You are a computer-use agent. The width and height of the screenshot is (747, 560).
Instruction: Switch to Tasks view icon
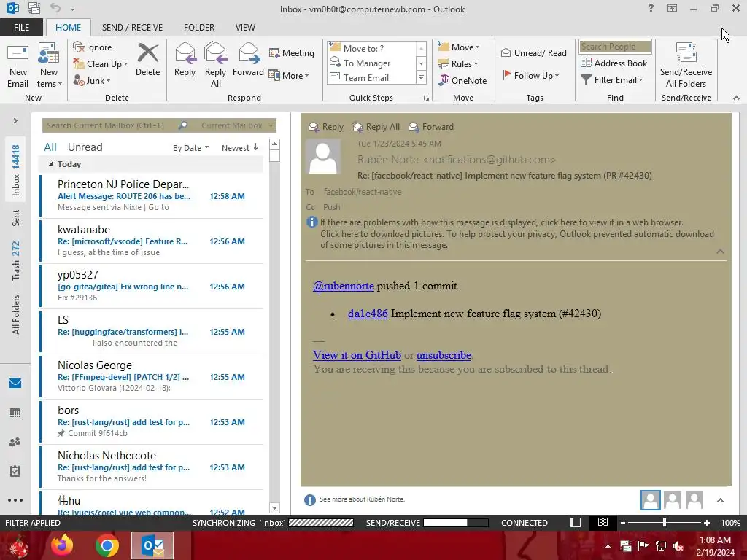[15, 471]
